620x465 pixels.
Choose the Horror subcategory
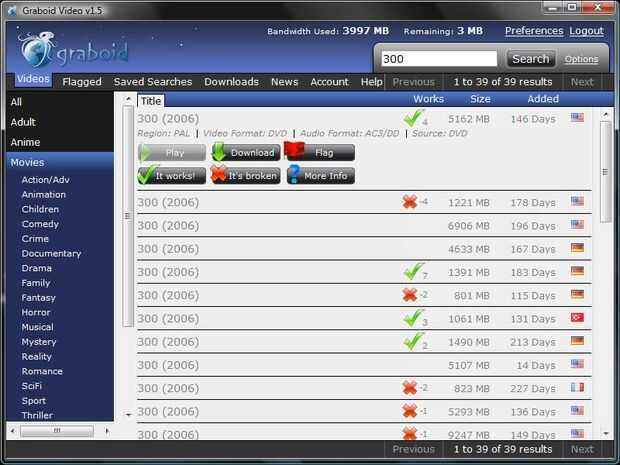click(36, 312)
